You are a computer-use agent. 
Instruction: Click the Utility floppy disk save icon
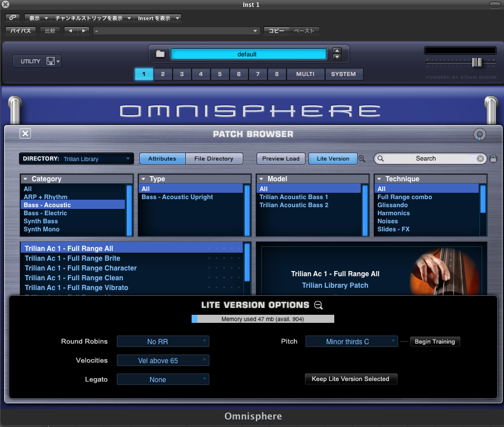51,61
